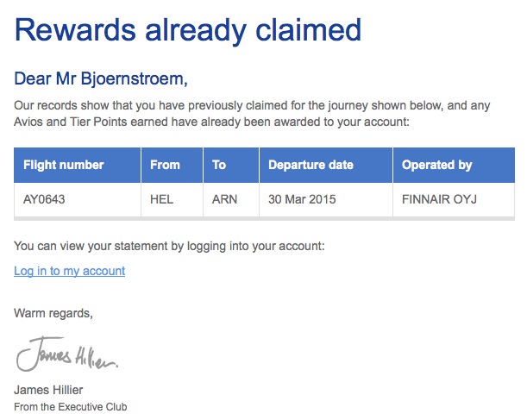Click the 'Warm regards,' closing line

click(53, 313)
